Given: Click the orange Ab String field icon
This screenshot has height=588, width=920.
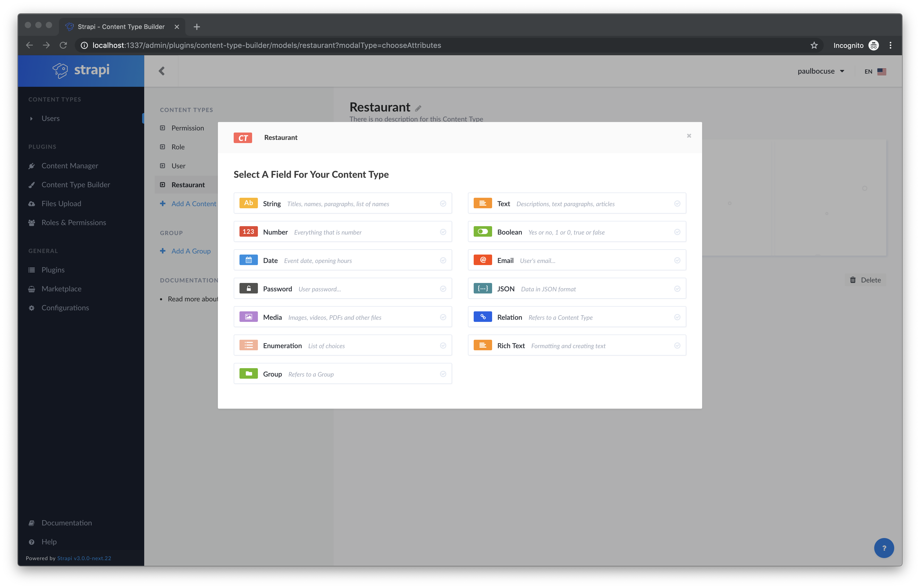Looking at the screenshot, I should (248, 203).
